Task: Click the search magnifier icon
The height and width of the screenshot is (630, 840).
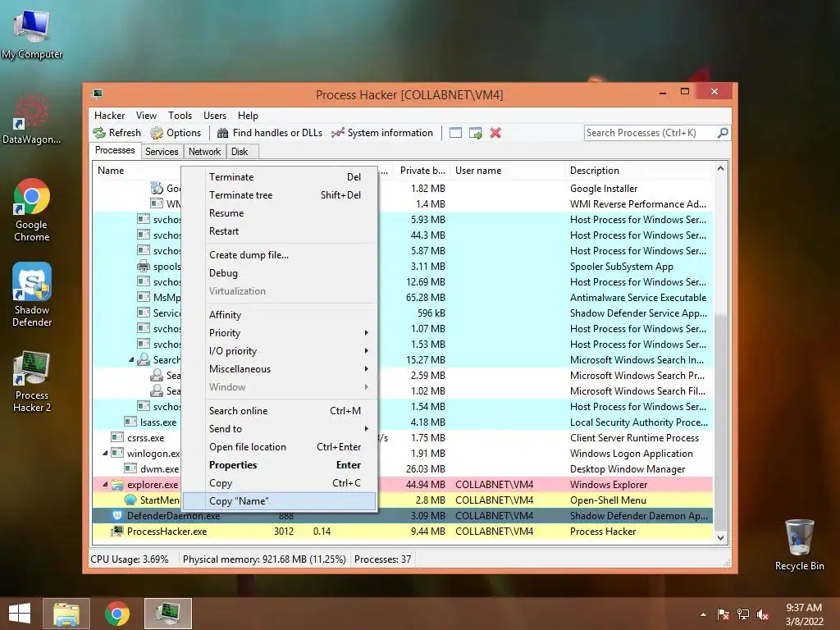Action: pyautogui.click(x=723, y=132)
